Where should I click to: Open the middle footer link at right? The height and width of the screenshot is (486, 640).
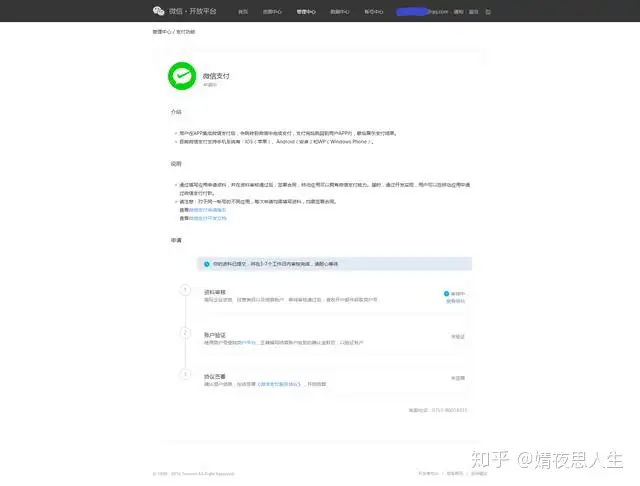point(455,473)
